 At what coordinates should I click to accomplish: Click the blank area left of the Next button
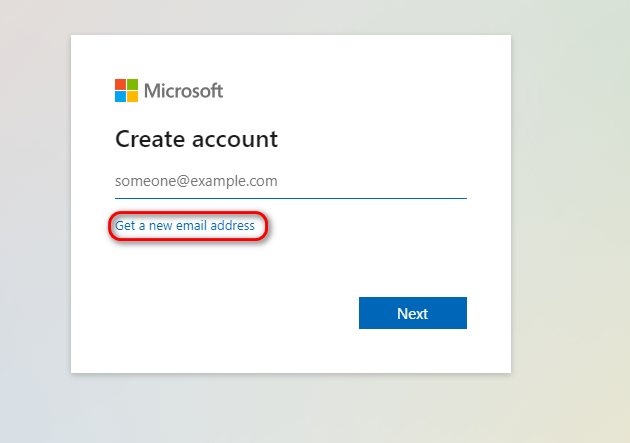pos(230,313)
